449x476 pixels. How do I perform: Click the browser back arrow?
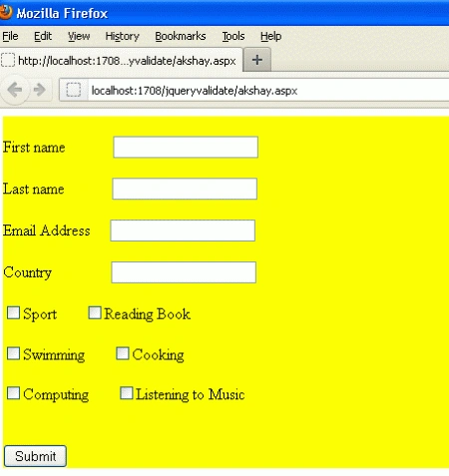coord(14,90)
